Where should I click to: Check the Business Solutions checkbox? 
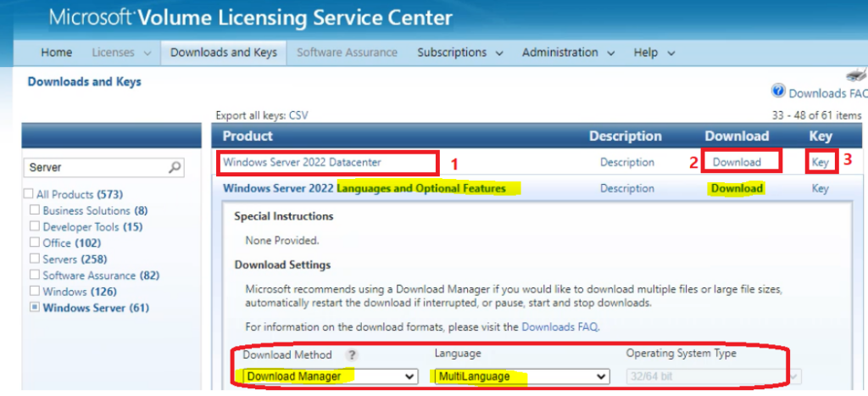(x=35, y=210)
